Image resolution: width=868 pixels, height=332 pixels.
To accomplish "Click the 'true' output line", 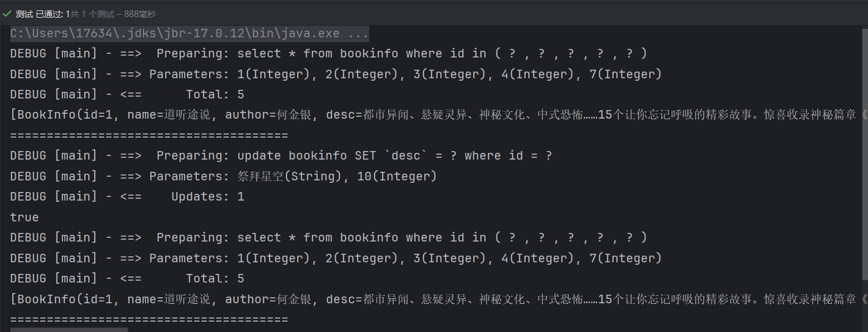I will point(24,218).
